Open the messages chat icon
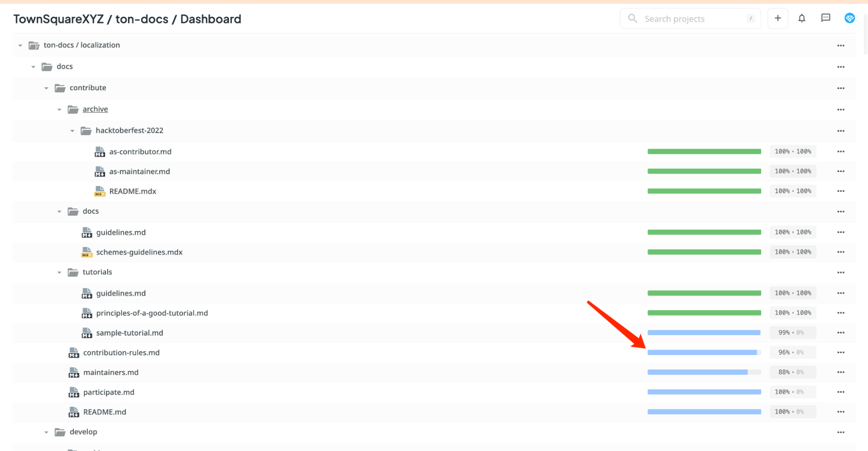This screenshot has height=451, width=868. click(x=825, y=18)
